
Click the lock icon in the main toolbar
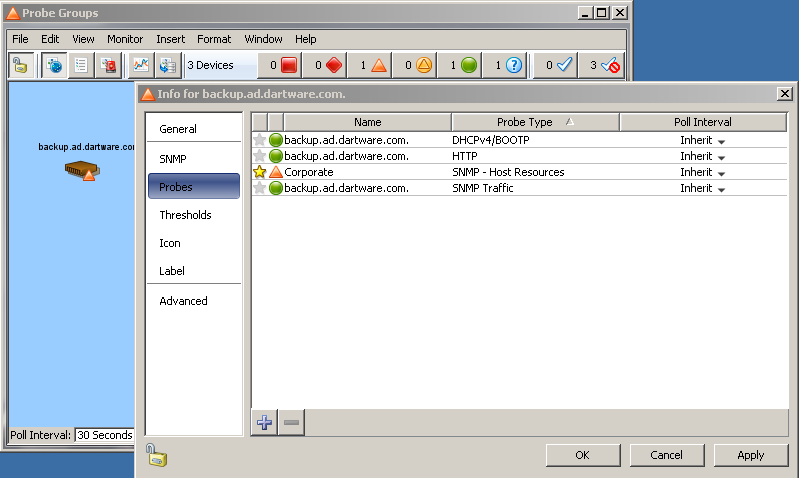(20, 65)
